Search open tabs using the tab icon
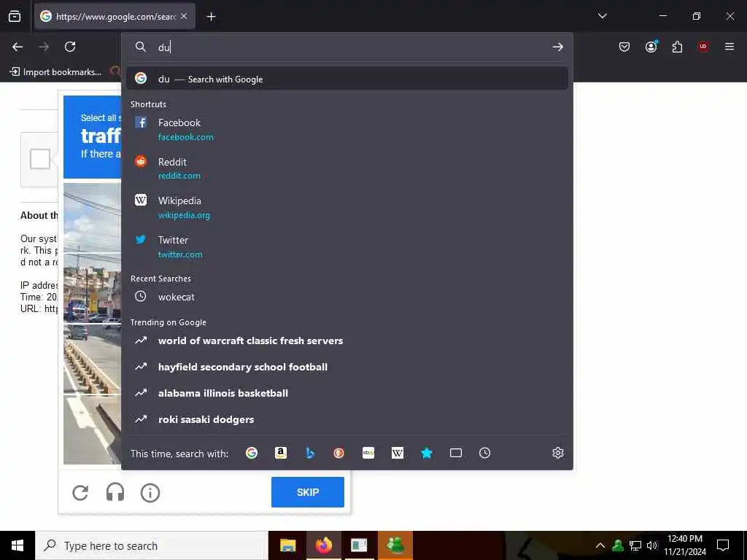 pyautogui.click(x=455, y=453)
